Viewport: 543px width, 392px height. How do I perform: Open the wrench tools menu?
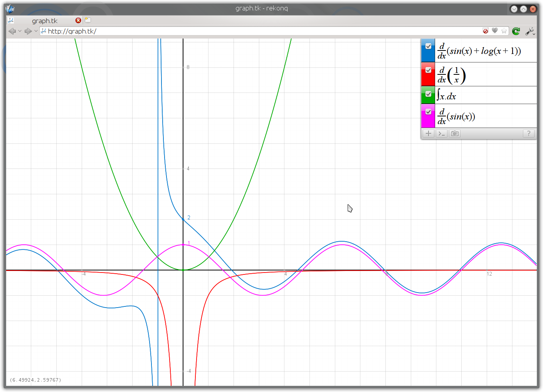tap(530, 31)
